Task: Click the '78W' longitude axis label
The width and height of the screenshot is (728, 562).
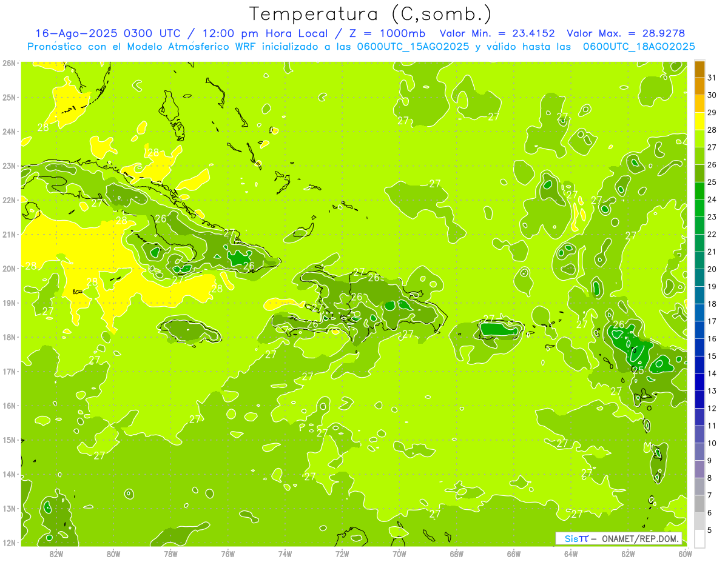Action: (170, 554)
